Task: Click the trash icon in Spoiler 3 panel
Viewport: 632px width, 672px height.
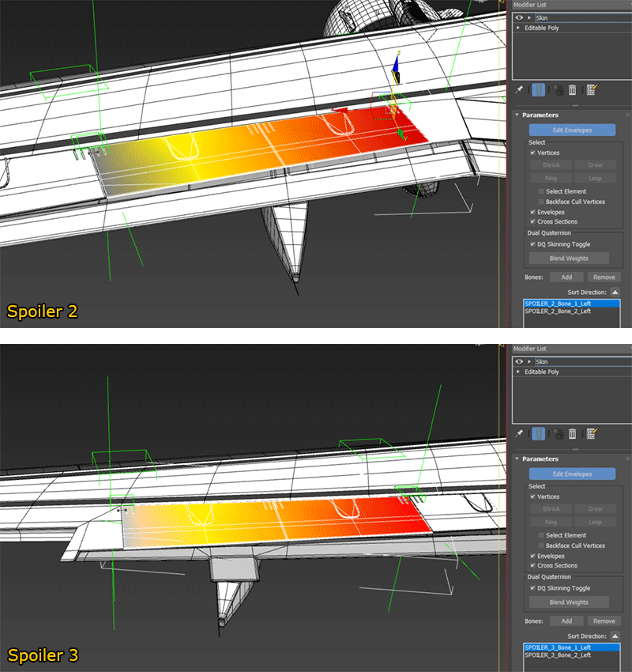Action: click(x=573, y=433)
